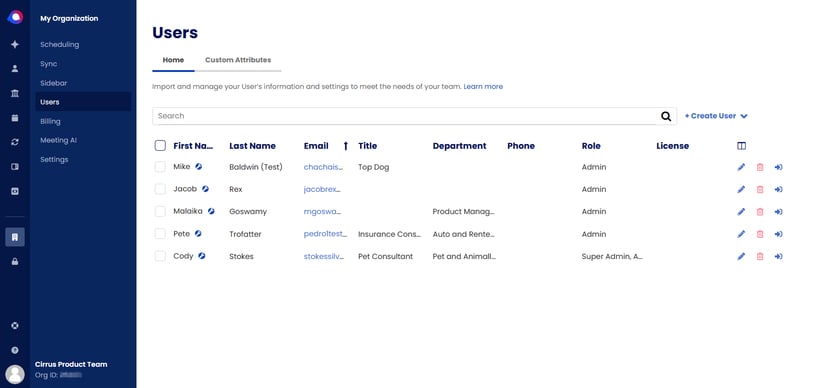The height and width of the screenshot is (388, 815).
Task: Follow the Learn more link
Action: pyautogui.click(x=483, y=87)
